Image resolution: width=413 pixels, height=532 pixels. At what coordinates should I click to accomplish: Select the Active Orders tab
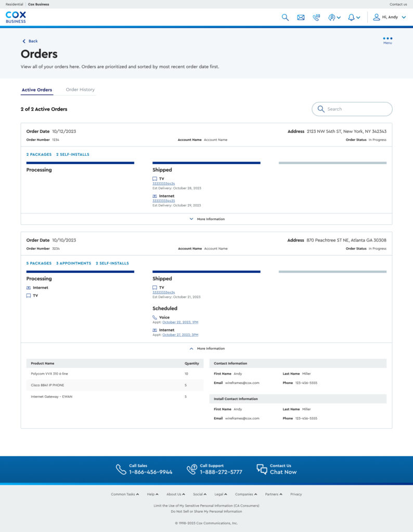click(37, 90)
